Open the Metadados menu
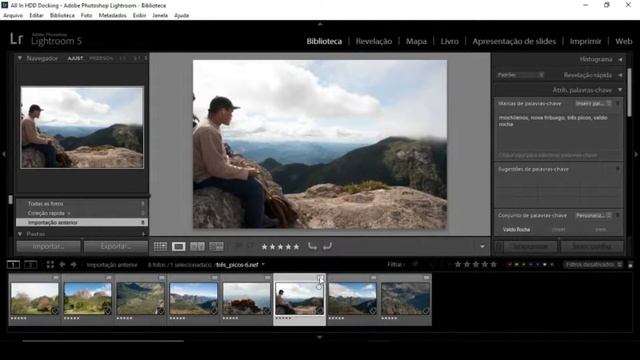 pos(112,16)
